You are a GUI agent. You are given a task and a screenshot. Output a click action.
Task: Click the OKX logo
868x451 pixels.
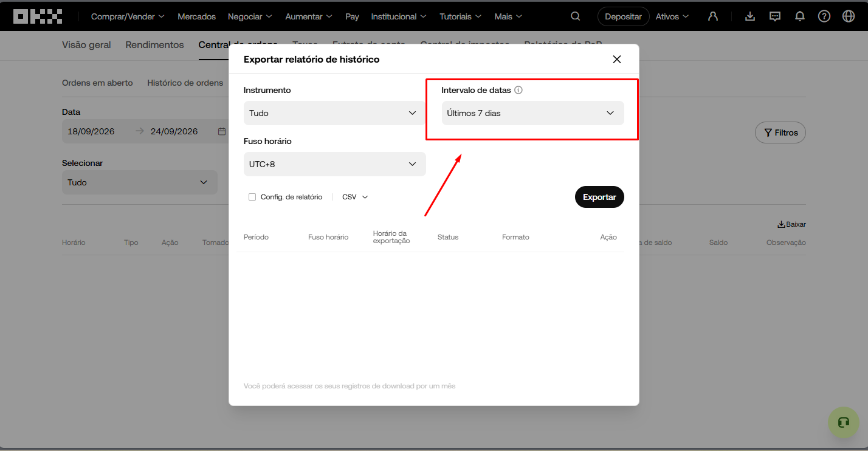(x=38, y=16)
